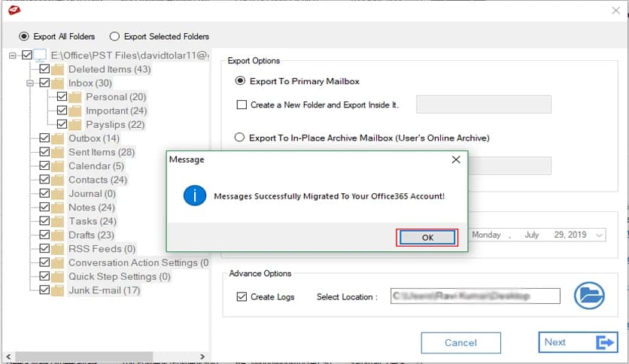629x364 pixels.
Task: Select Export To In-Place Archive Mailbox option
Action: [239, 138]
